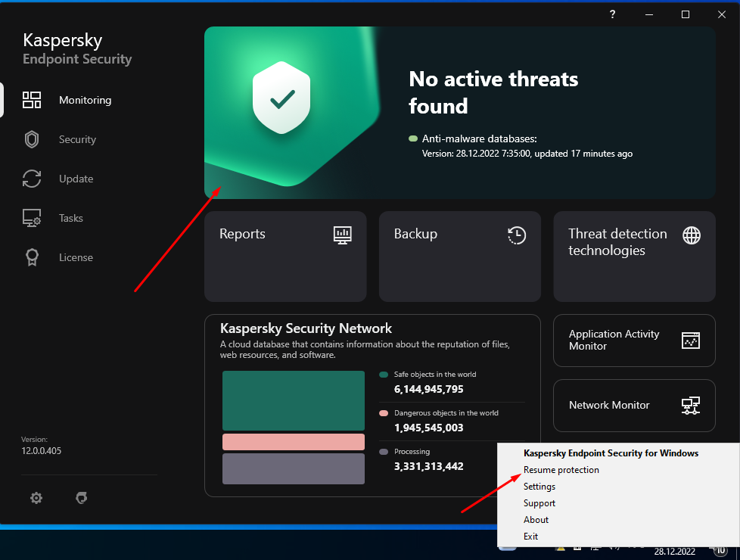
Task: Click the 'Anti-malware databases:' status line
Action: point(480,138)
